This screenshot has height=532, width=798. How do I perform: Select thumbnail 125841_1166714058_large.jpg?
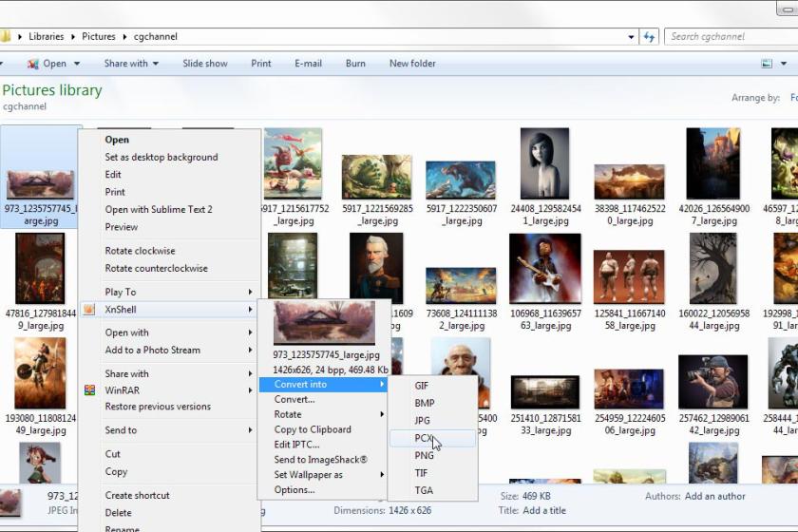click(629, 277)
